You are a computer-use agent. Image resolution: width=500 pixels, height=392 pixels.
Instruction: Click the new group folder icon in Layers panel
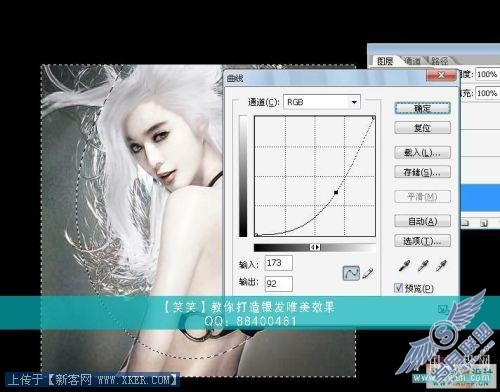[465, 223]
